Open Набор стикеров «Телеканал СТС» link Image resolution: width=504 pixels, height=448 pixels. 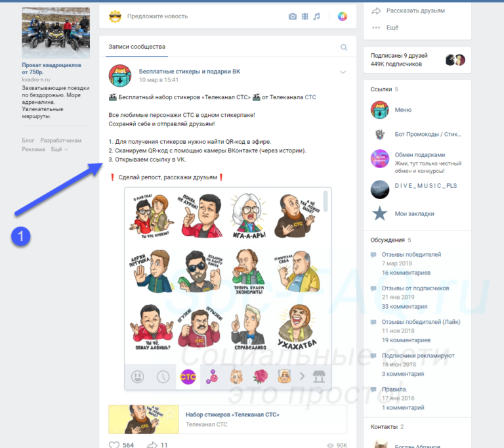[x=232, y=414]
